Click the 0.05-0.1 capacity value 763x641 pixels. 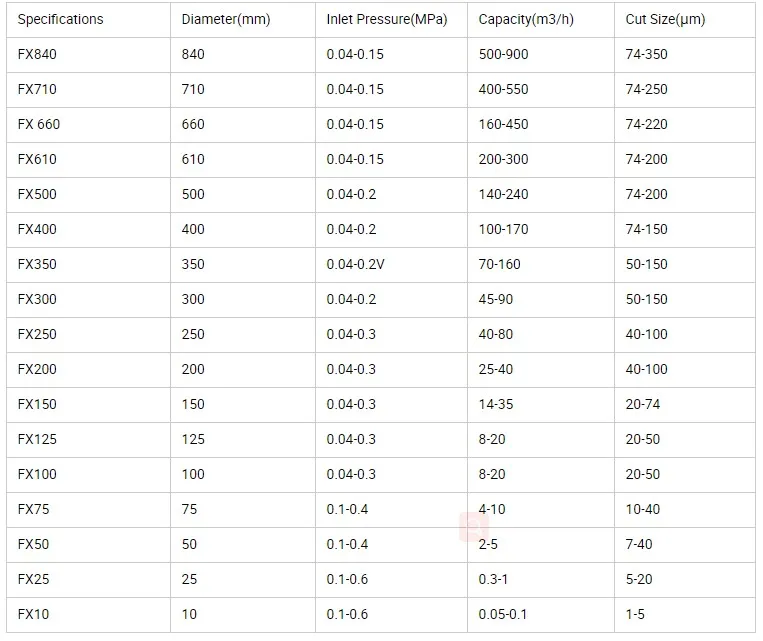coord(501,614)
